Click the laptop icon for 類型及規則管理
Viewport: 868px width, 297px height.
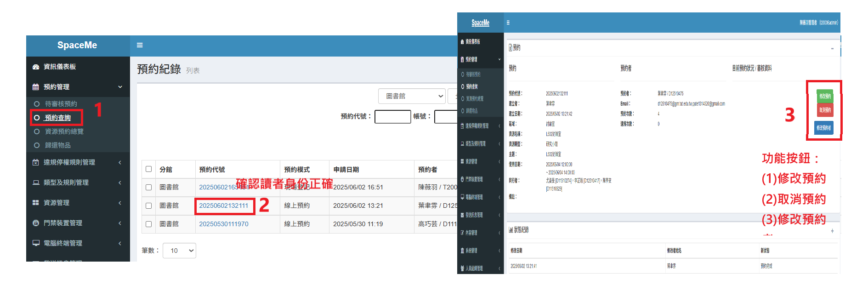pos(36,183)
